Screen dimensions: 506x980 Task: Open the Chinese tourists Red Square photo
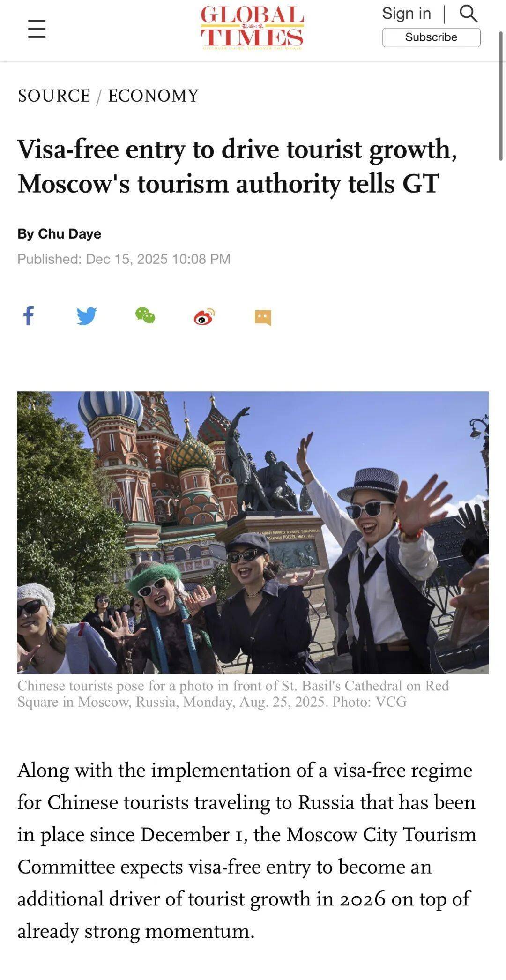[253, 532]
